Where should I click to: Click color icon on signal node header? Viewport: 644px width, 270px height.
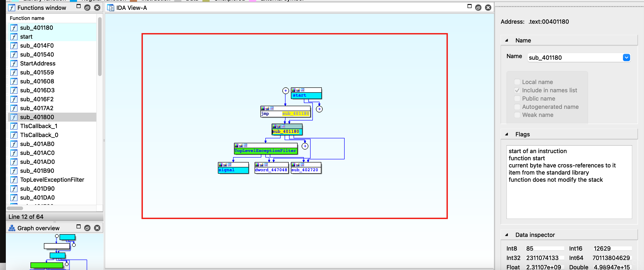(221, 165)
